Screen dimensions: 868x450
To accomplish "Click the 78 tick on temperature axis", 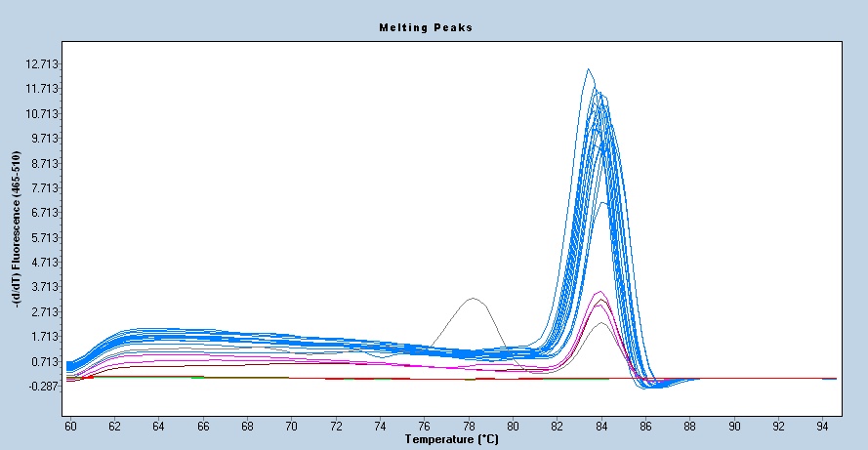I will (470, 427).
